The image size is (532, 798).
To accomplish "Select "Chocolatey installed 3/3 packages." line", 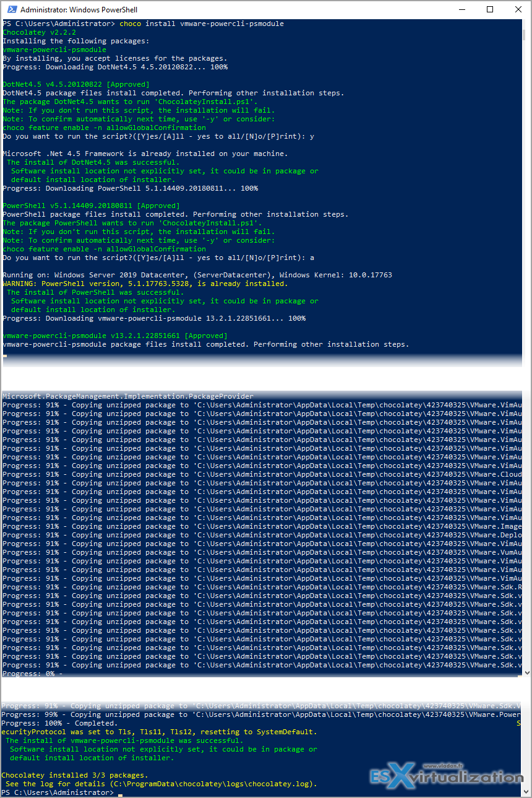I will (x=74, y=775).
